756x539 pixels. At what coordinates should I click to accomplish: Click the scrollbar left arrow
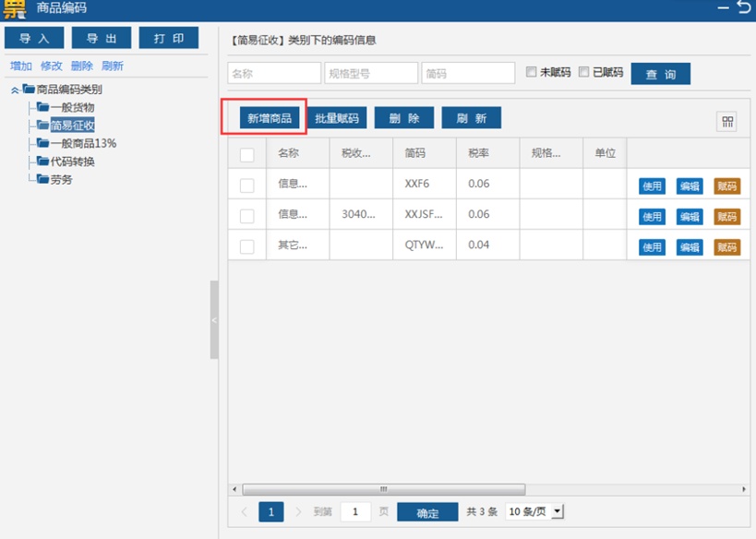234,489
